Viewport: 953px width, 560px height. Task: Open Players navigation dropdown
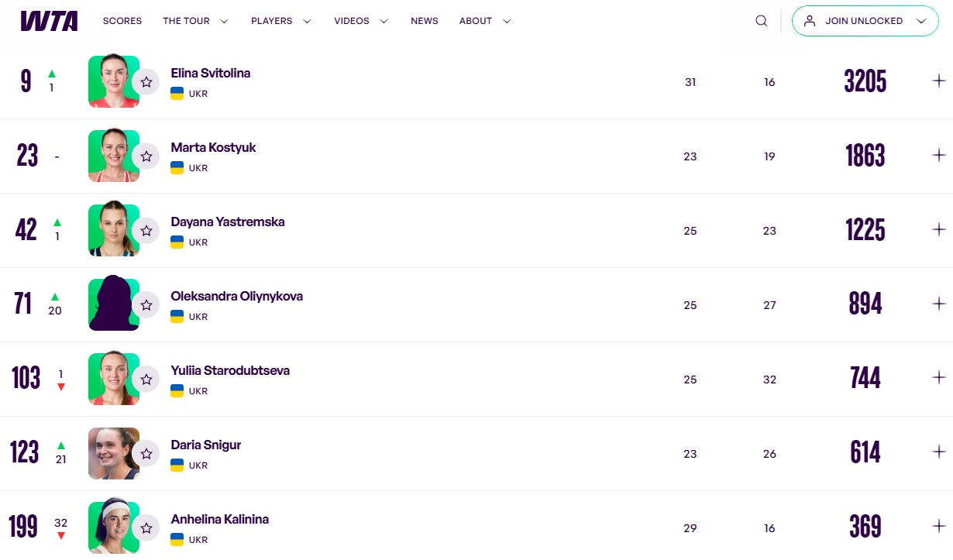coord(280,21)
